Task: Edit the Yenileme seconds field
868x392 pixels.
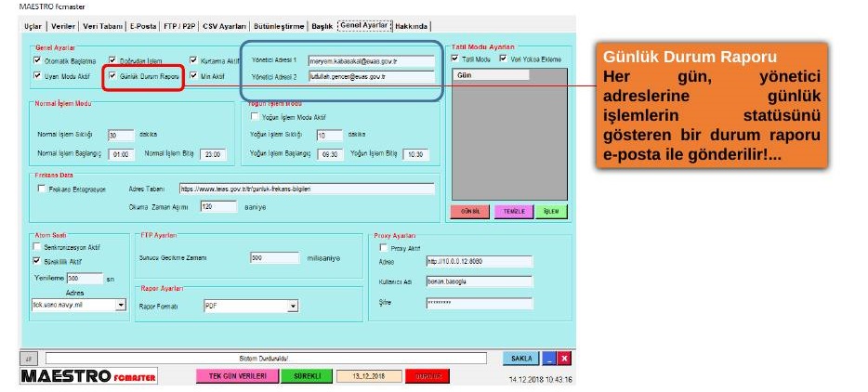Action: pos(85,279)
